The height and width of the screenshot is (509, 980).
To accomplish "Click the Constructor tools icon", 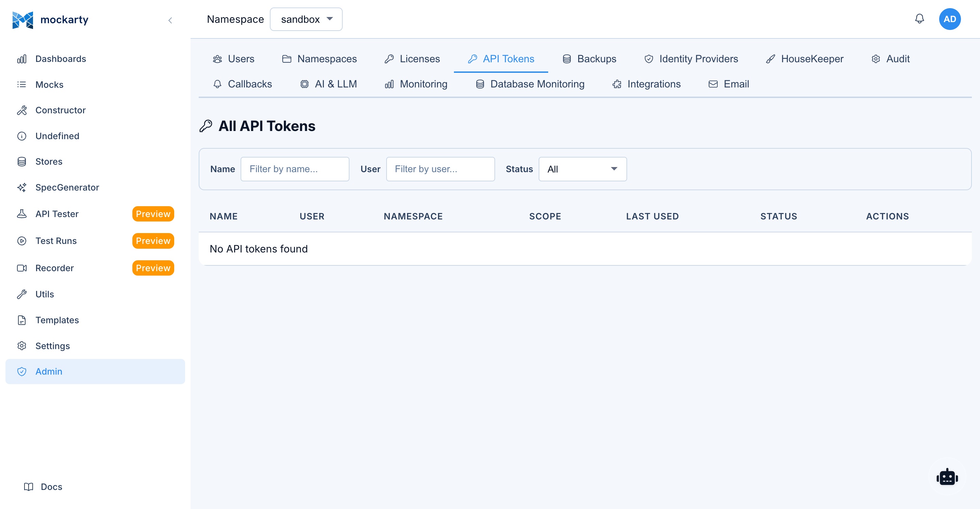I will point(22,110).
